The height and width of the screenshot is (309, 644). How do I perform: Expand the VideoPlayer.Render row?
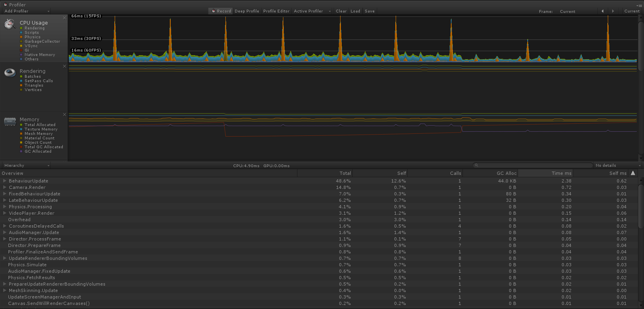(5, 213)
